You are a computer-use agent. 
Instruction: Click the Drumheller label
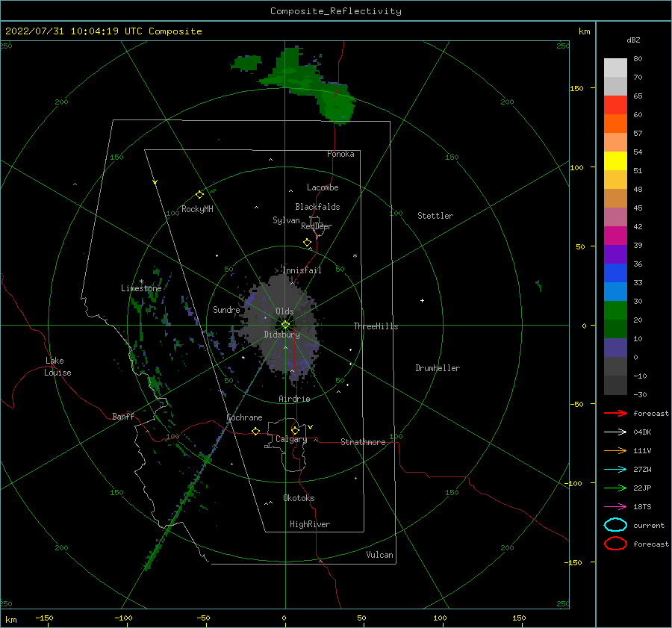pyautogui.click(x=438, y=368)
